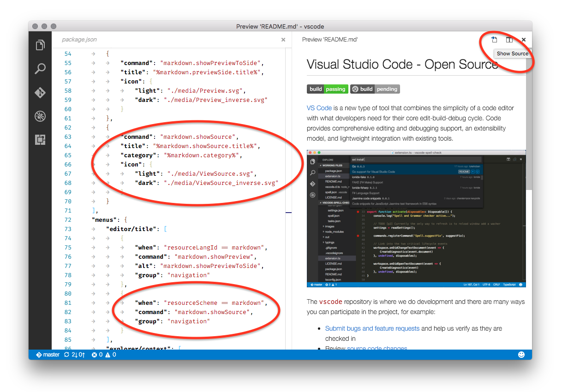Toggle the preview pane closed with its X
Viewport: 574px width, 392px height.
[523, 40]
